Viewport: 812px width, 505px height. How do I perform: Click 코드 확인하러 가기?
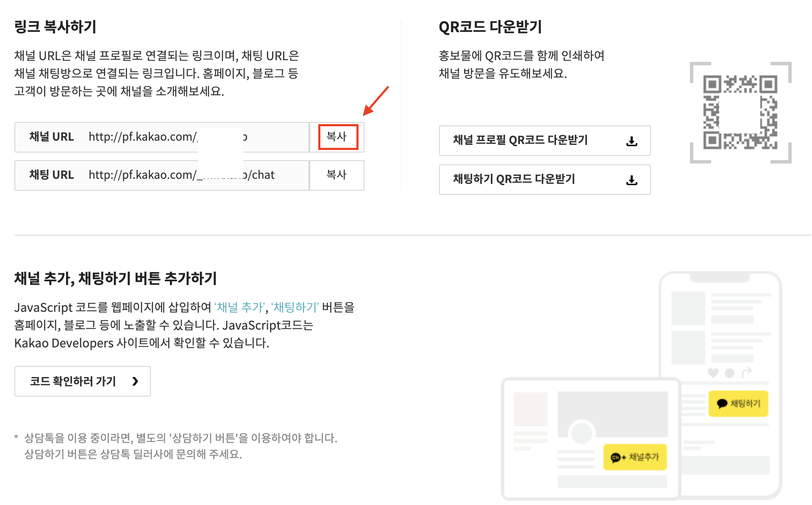(82, 381)
